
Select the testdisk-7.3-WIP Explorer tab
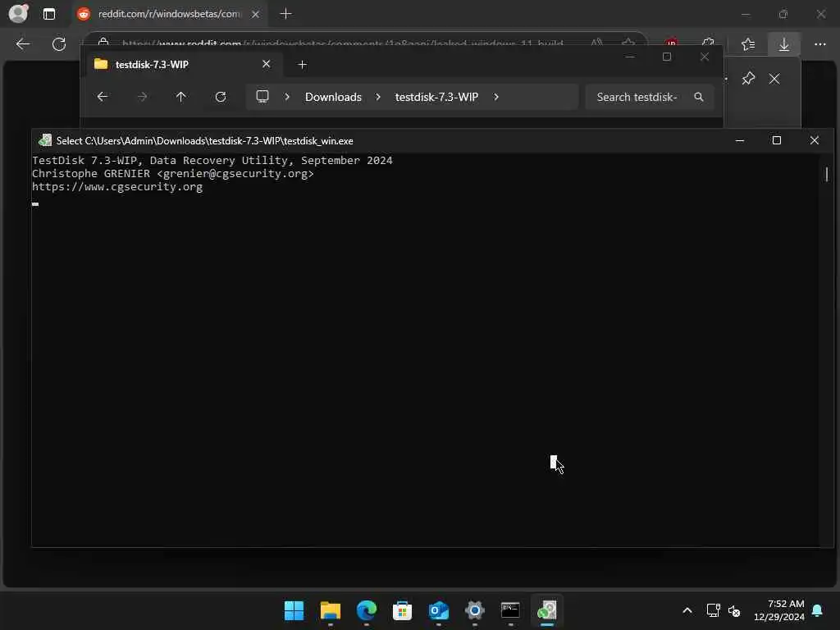(x=184, y=64)
